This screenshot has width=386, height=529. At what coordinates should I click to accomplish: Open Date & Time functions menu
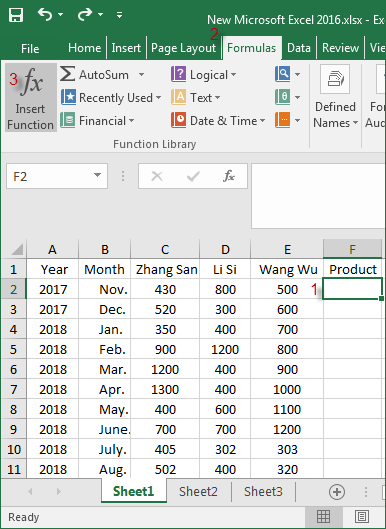(x=218, y=120)
